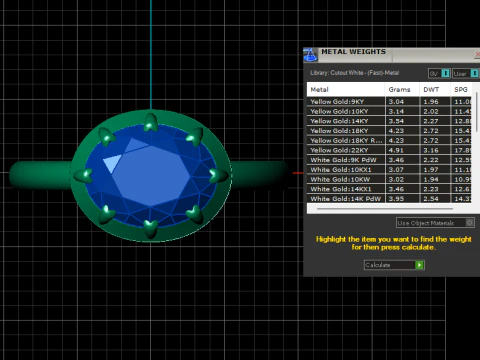Click the metal table vertical scrollbar
480x360 pixels.
(x=477, y=113)
